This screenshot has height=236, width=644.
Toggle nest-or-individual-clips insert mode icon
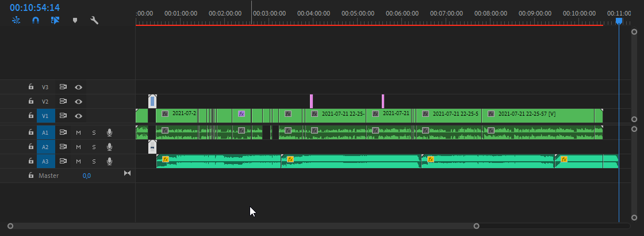(16, 20)
